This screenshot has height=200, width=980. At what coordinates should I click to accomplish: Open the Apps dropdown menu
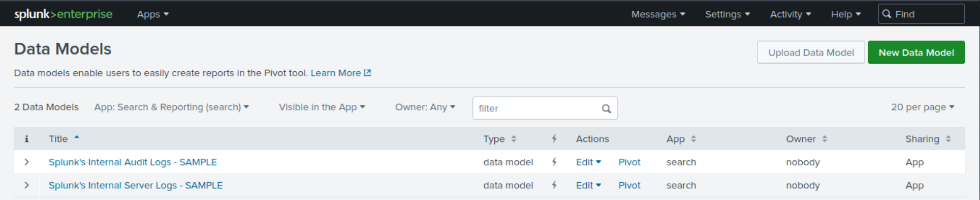point(152,14)
